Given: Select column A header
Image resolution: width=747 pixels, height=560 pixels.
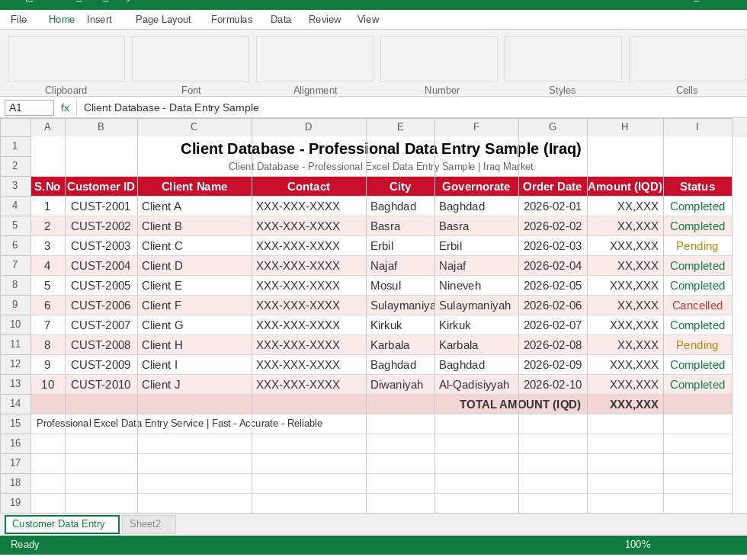Looking at the screenshot, I should (47, 127).
